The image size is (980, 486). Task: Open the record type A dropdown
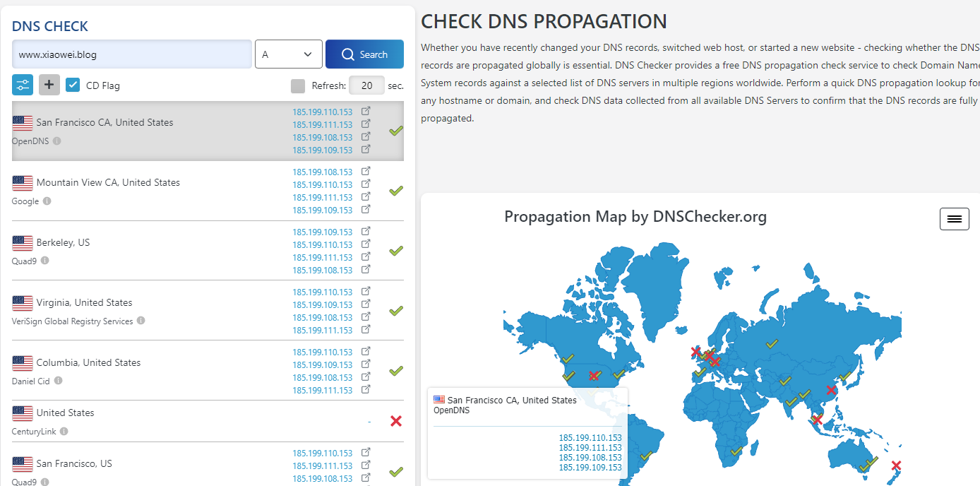coord(288,54)
